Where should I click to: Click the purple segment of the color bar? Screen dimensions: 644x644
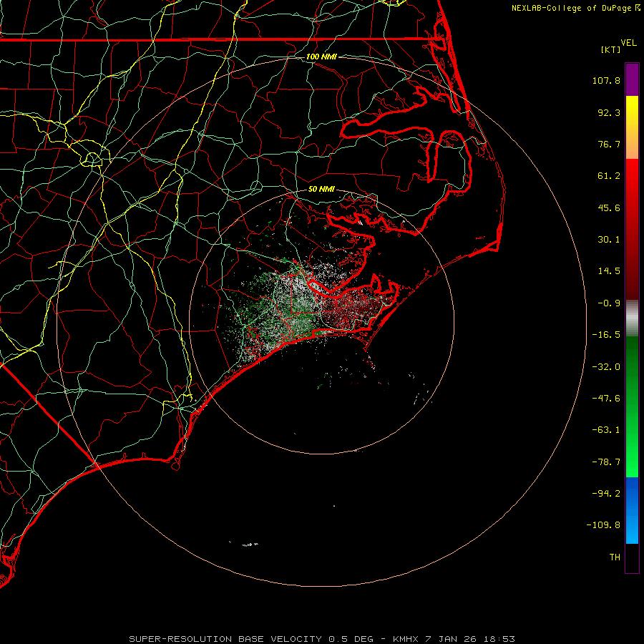tap(632, 79)
